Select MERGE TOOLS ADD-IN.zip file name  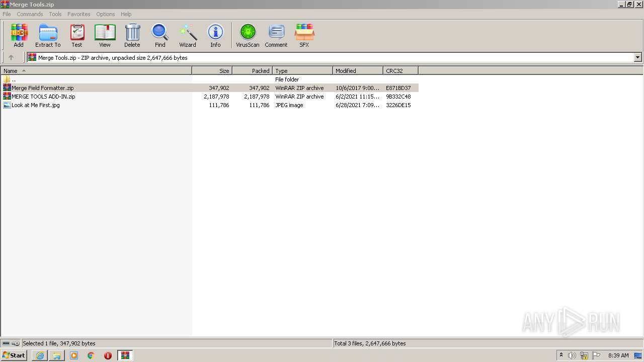coord(44,97)
